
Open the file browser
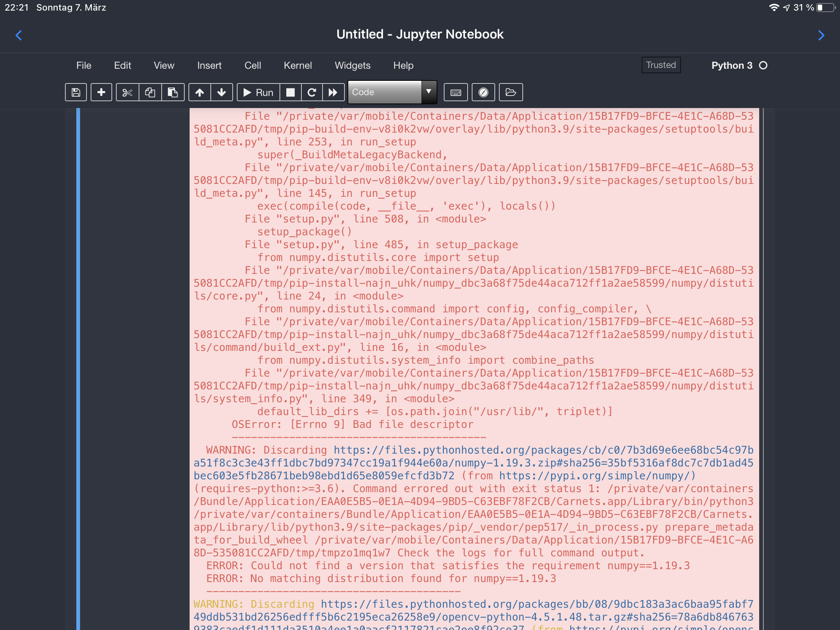[x=510, y=92]
